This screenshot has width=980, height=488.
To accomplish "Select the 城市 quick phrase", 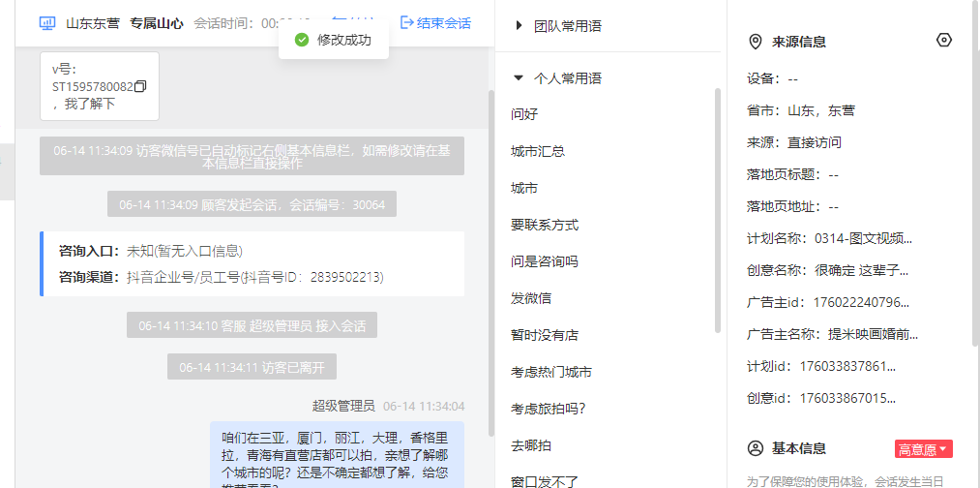I will pyautogui.click(x=524, y=188).
